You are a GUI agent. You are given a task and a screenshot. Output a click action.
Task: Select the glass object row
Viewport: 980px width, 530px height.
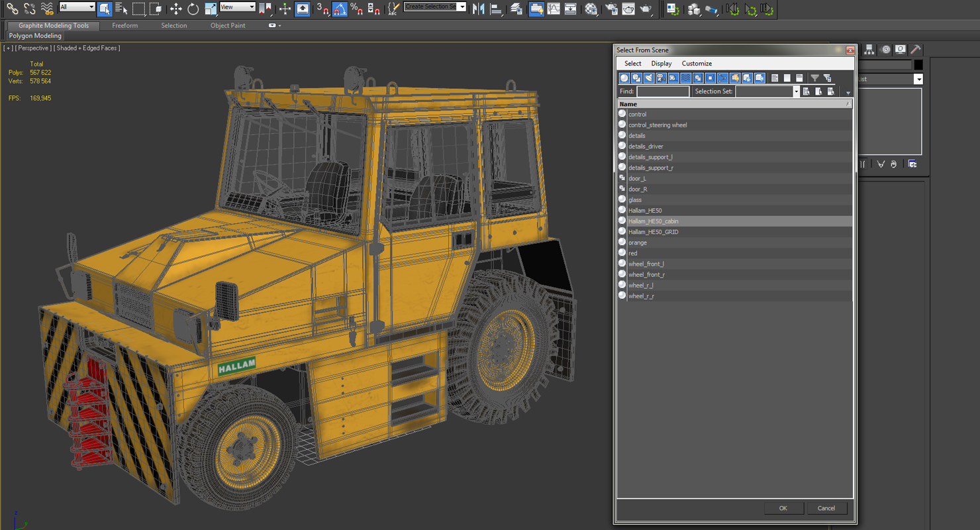(734, 199)
